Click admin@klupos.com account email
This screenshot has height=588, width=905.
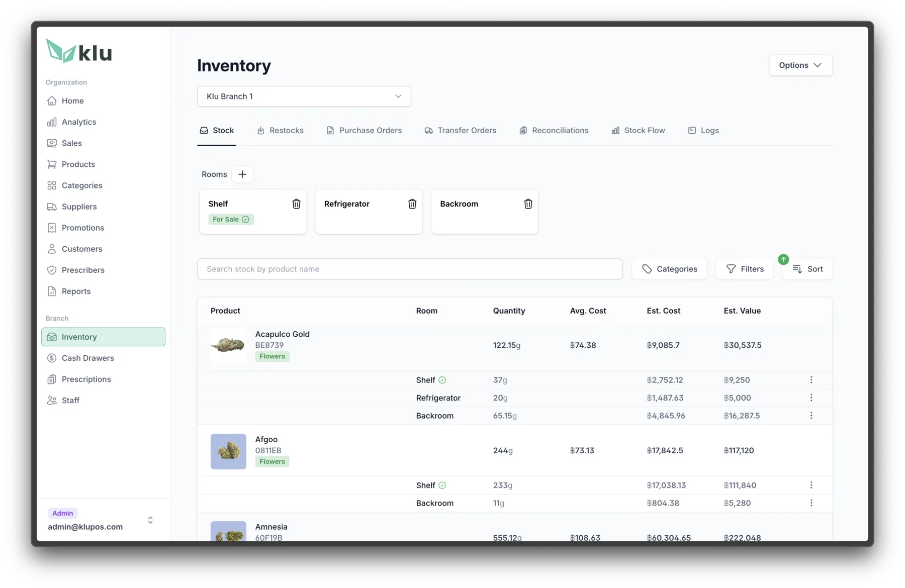[85, 527]
